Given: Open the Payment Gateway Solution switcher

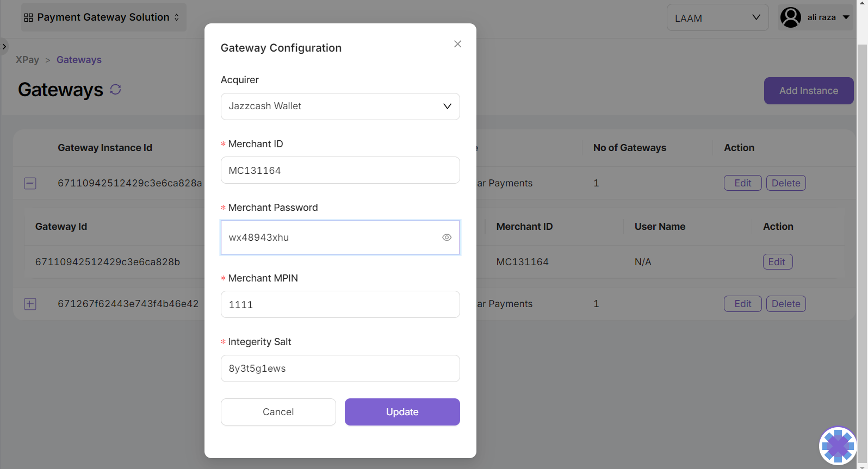Looking at the screenshot, I should pos(103,17).
